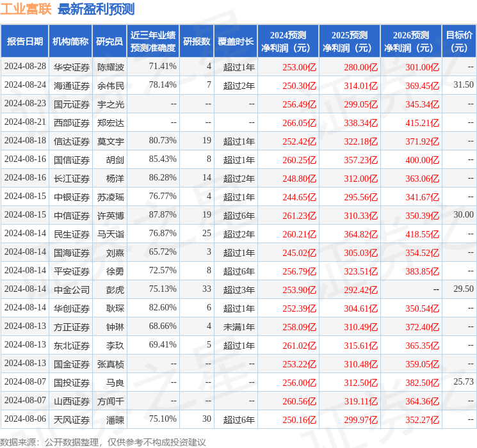Click analyst name 许英博

click(111, 216)
